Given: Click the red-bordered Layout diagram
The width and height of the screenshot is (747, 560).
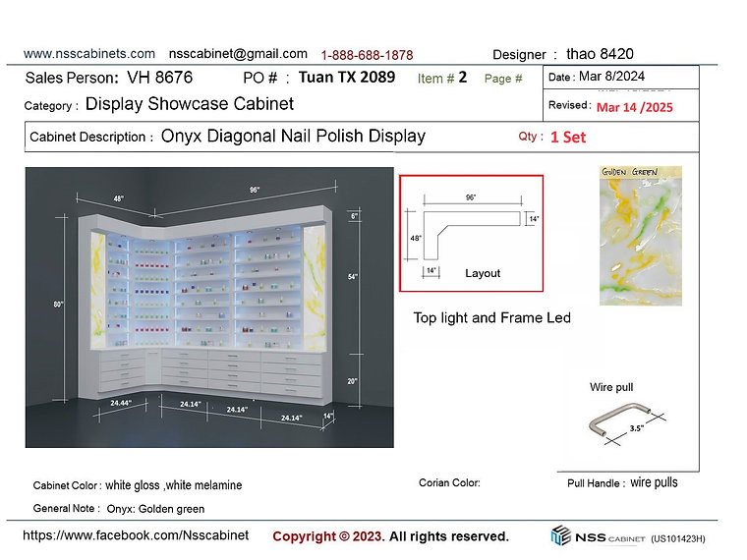Looking at the screenshot, I should (x=471, y=234).
